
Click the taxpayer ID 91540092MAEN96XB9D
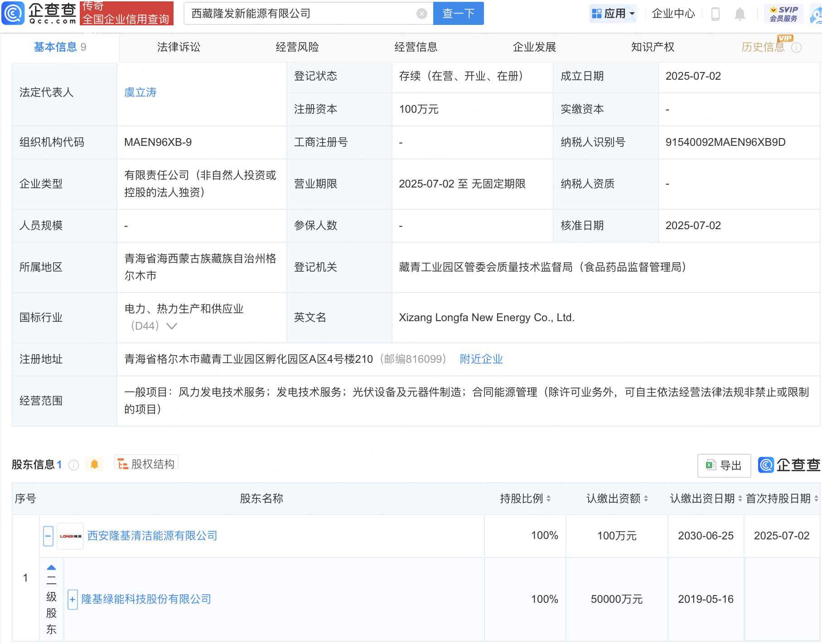click(x=725, y=142)
